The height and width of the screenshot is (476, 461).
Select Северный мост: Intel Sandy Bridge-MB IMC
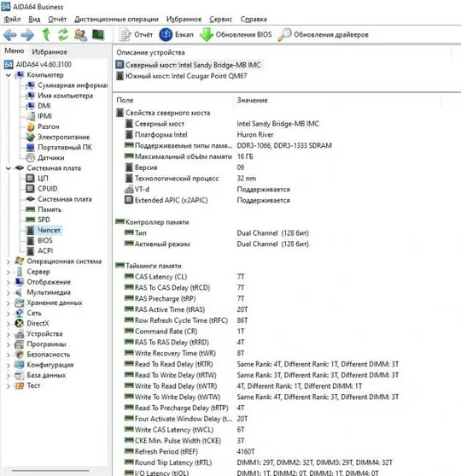pyautogui.click(x=189, y=65)
